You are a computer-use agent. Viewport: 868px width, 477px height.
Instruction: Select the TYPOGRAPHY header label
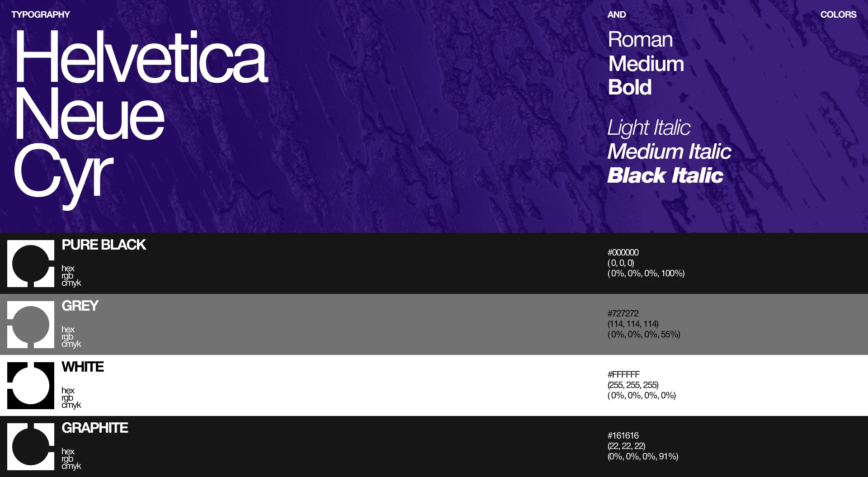(x=41, y=14)
